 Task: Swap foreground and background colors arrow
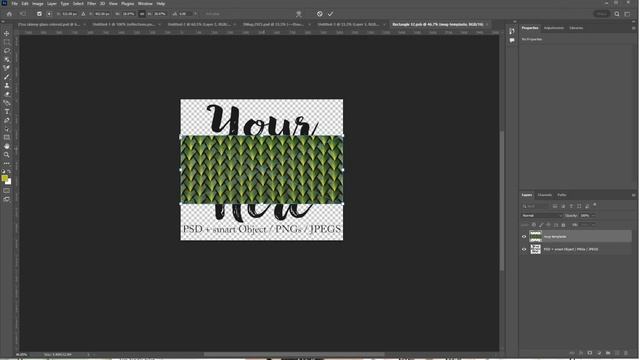(x=9, y=172)
